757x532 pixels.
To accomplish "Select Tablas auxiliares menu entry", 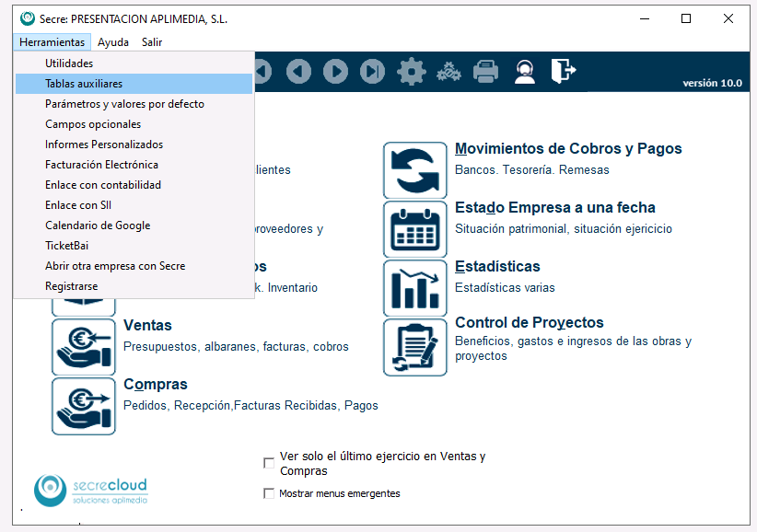I will pyautogui.click(x=84, y=84).
